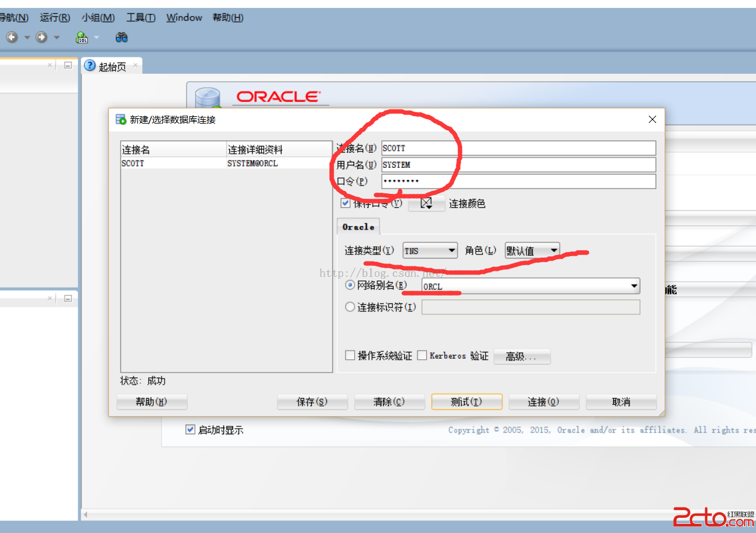This screenshot has height=533, width=756.
Task: Open the SQL worksheet icon
Action: [82, 38]
